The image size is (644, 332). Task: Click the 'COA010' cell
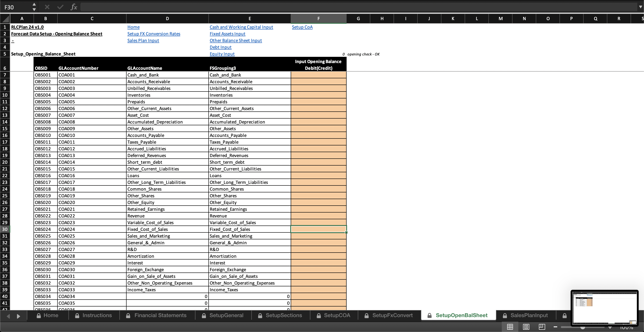tap(92, 135)
